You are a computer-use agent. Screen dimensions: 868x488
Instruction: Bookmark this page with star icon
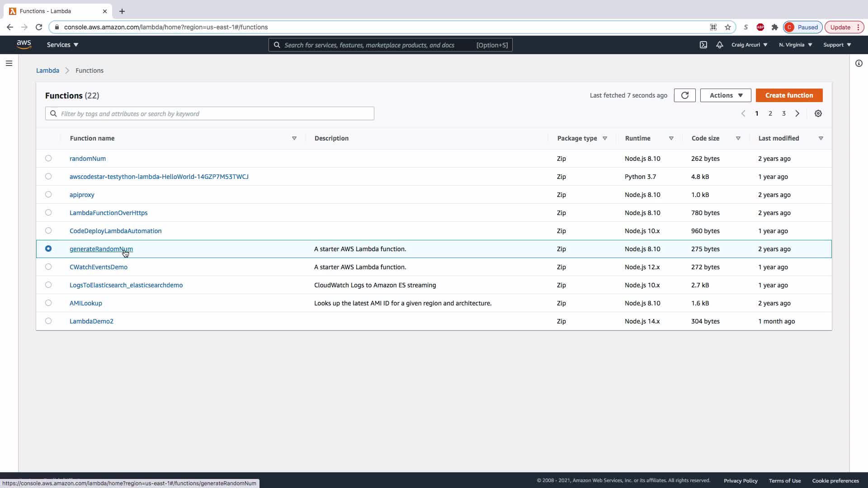[727, 27]
